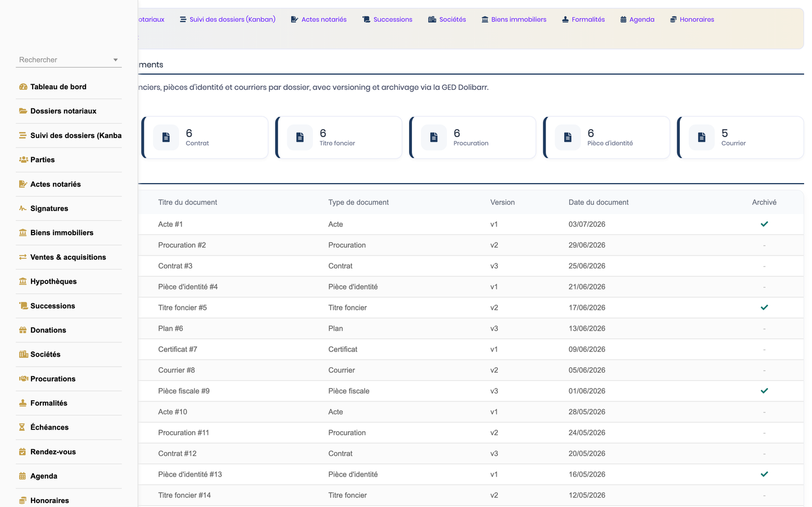Click the Tableau de bord sidebar icon
Viewport: 812px width, 507px height.
pos(23,87)
